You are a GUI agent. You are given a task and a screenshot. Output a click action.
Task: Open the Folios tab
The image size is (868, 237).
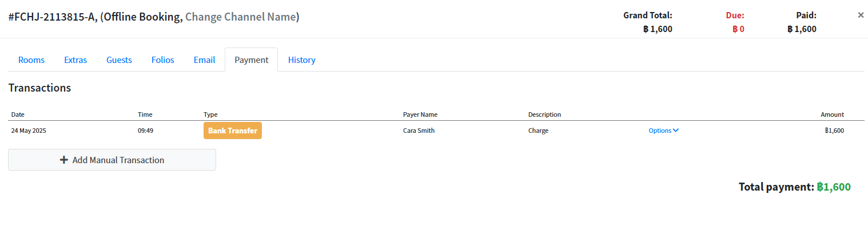pyautogui.click(x=163, y=60)
